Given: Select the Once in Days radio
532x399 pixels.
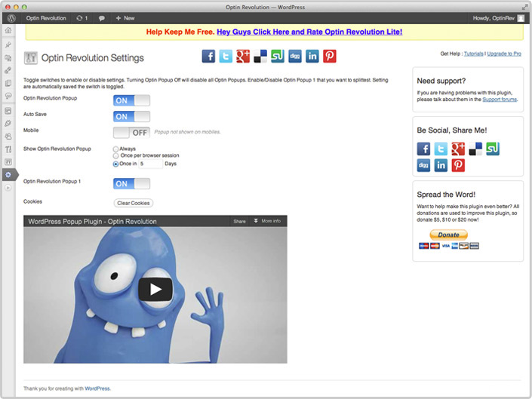Looking at the screenshot, I should (115, 164).
